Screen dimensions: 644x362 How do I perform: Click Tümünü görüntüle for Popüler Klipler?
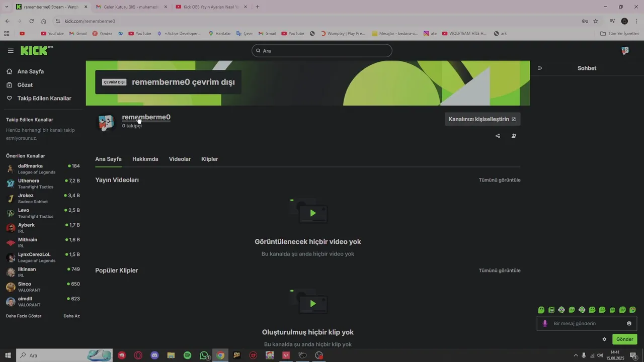click(500, 270)
